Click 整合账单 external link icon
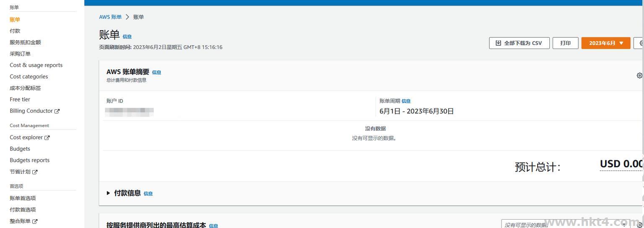Viewport: 644px width, 228px height. pos(35,221)
